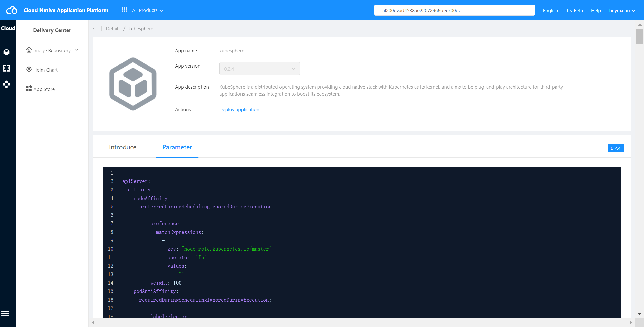This screenshot has width=644, height=327.
Task: Click the requiredDuringSchedulingIgnoredDuringExecution line
Action: pos(205,300)
